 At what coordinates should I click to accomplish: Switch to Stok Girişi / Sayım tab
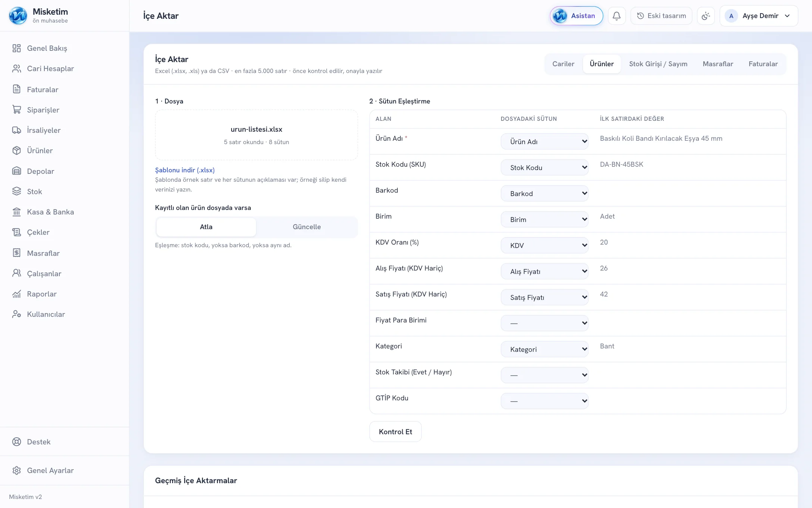658,64
